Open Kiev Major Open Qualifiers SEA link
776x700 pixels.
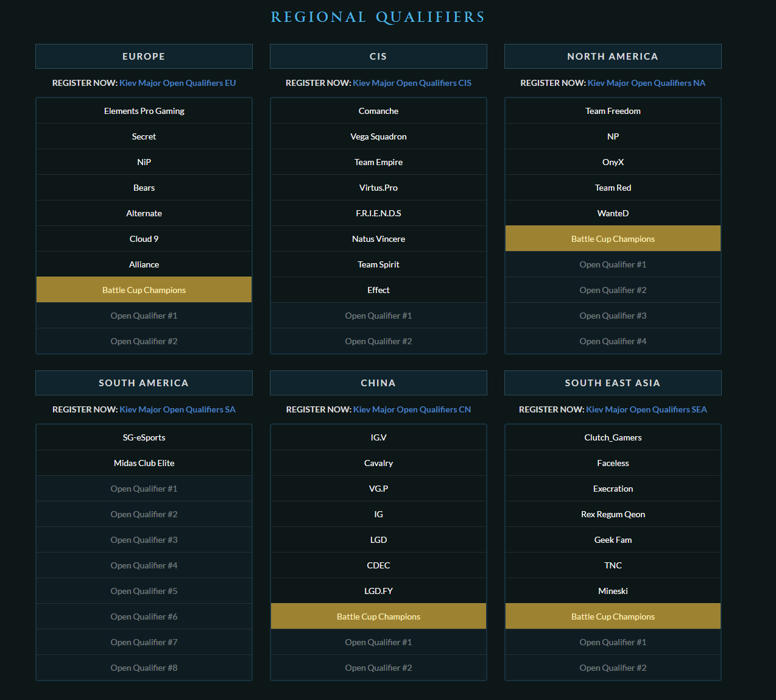646,409
